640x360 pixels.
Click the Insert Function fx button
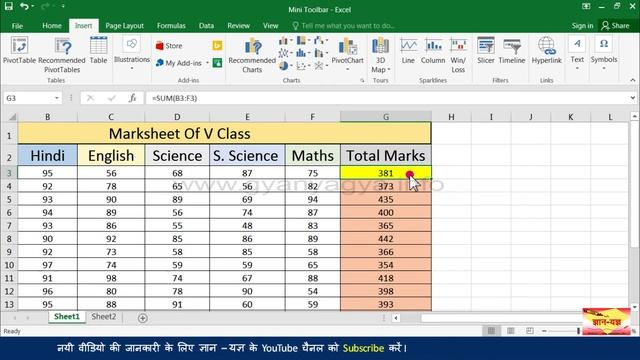(133, 98)
